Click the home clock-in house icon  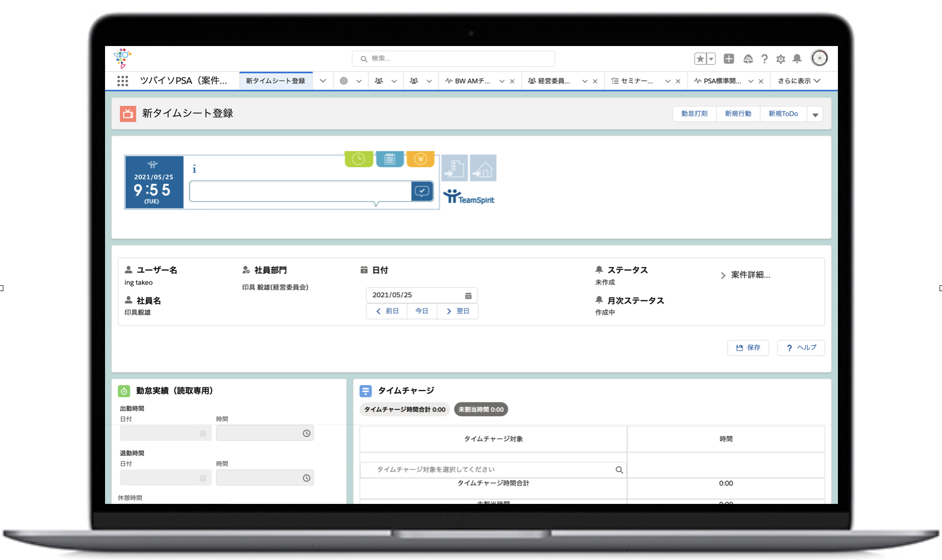point(483,168)
